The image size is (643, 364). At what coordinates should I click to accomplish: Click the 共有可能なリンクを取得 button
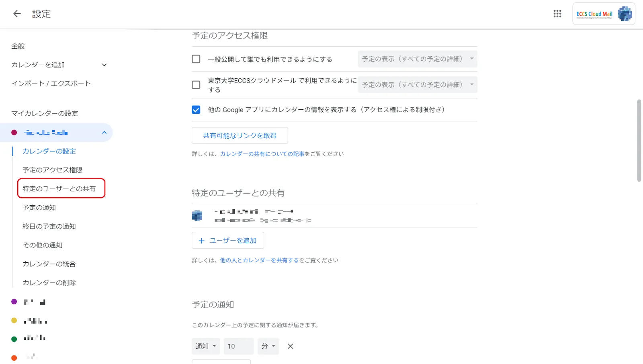tap(240, 135)
